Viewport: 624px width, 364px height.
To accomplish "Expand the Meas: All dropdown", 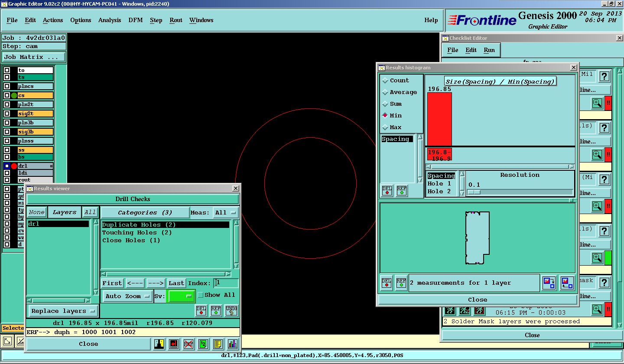I will [x=226, y=213].
